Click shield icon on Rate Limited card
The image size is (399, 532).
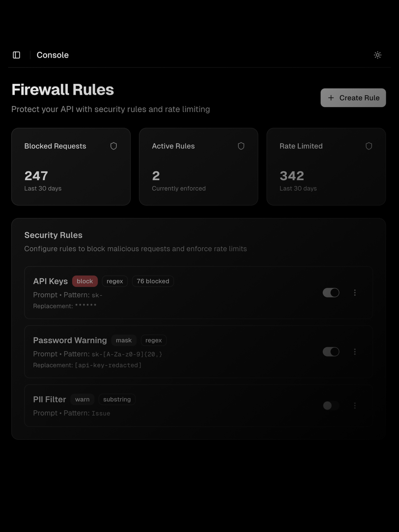point(369,146)
